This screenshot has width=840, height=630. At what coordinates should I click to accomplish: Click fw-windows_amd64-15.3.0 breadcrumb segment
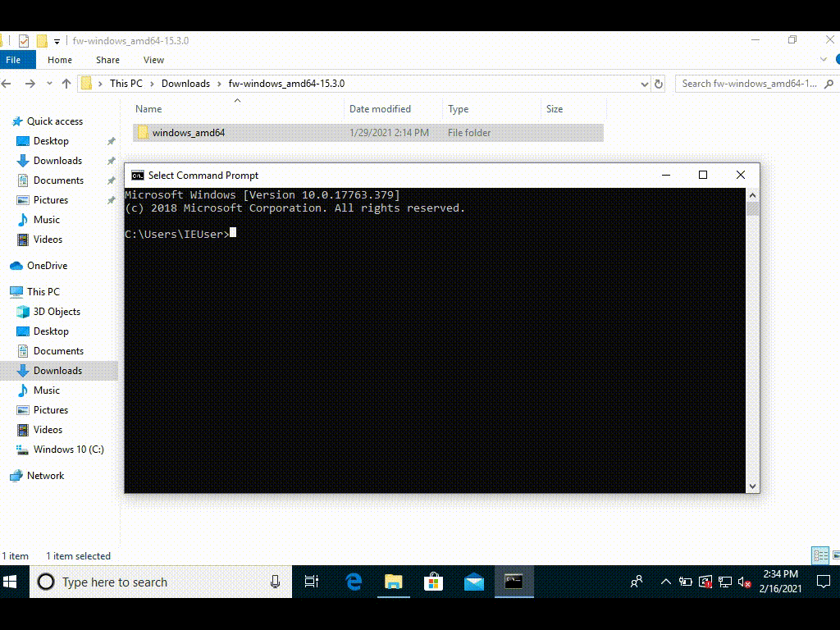pyautogui.click(x=286, y=84)
